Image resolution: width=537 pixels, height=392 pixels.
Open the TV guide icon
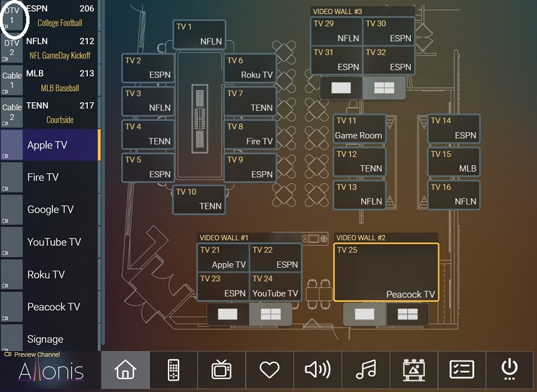(x=222, y=370)
